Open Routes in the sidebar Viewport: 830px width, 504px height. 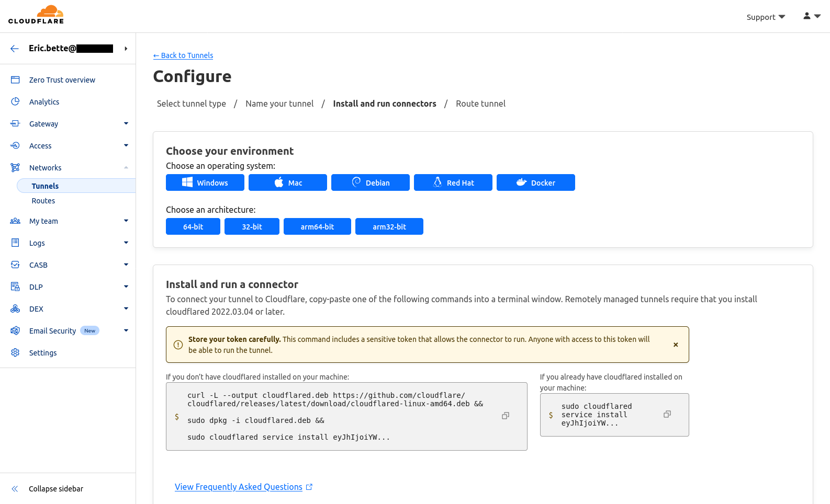(43, 201)
